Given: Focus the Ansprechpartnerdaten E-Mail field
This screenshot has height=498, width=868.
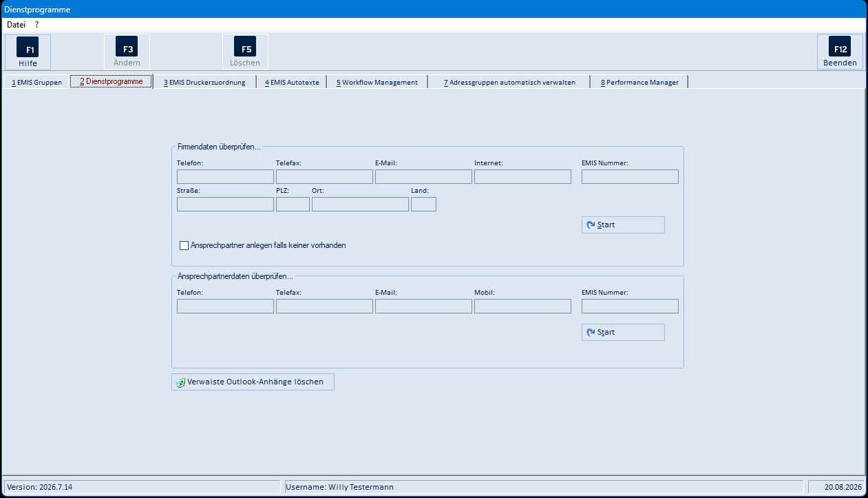Looking at the screenshot, I should tap(423, 307).
